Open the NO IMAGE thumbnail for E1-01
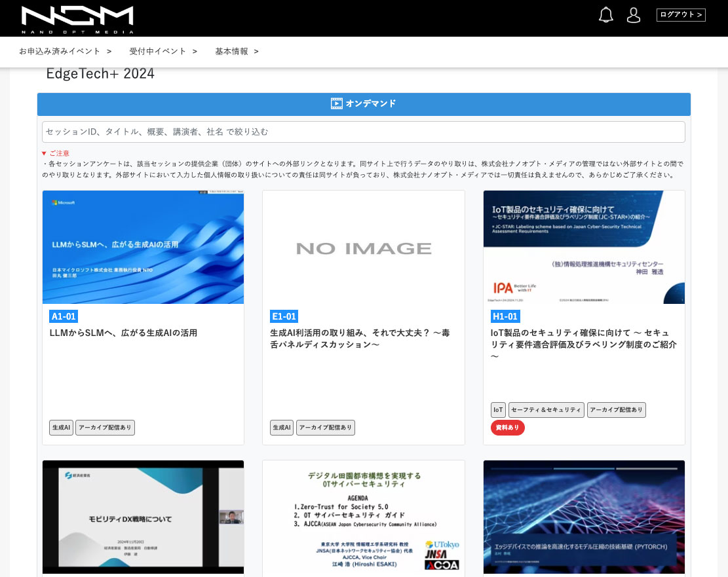The image size is (728, 577). point(364,247)
